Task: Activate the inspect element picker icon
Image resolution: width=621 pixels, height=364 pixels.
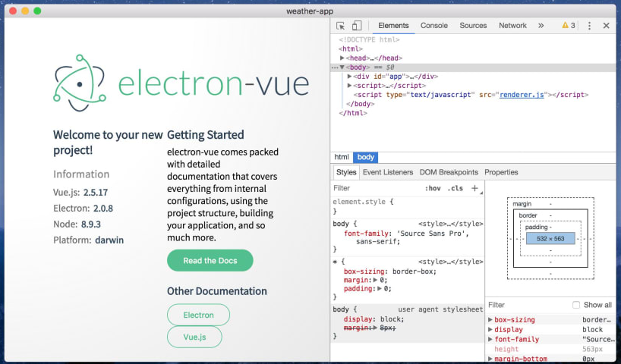Action: point(340,26)
